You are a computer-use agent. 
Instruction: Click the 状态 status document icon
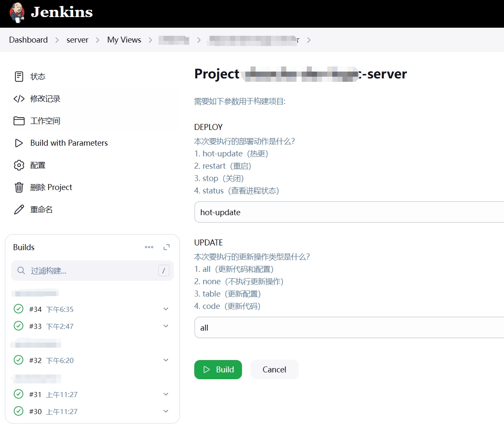click(19, 77)
